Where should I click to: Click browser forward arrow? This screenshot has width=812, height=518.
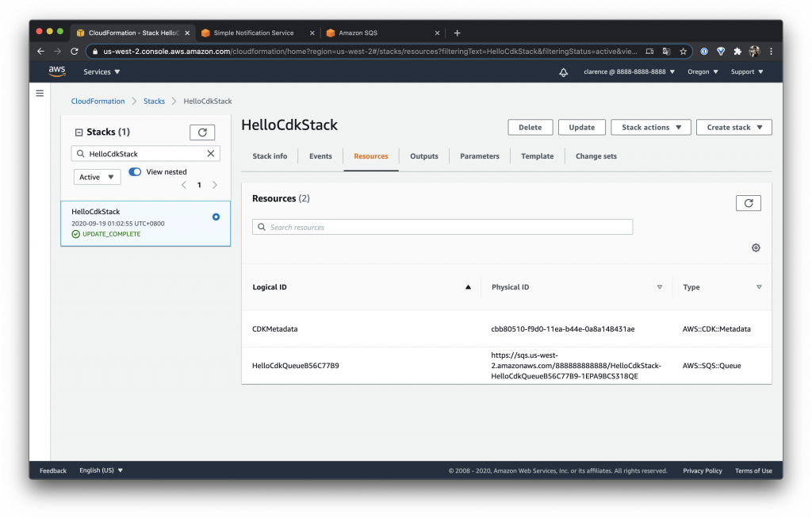(x=57, y=52)
